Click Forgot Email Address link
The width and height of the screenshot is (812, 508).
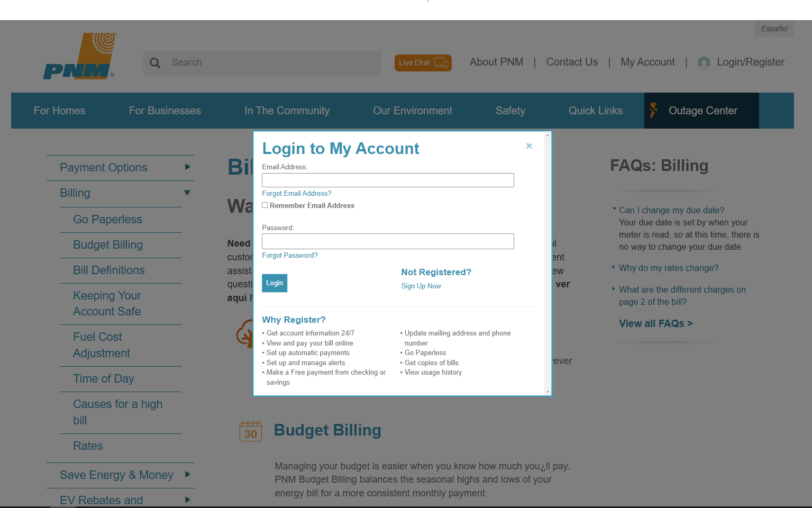(297, 193)
